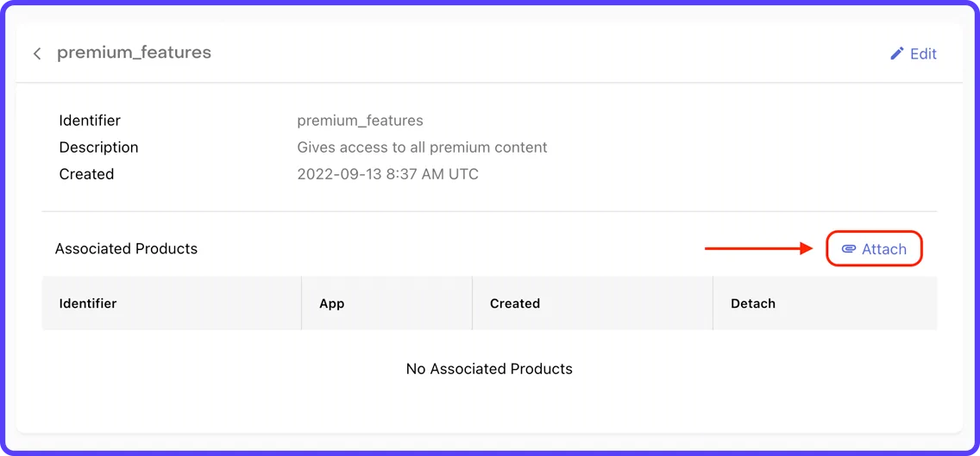The width and height of the screenshot is (980, 456).
Task: Click the App column header
Action: 332,304
